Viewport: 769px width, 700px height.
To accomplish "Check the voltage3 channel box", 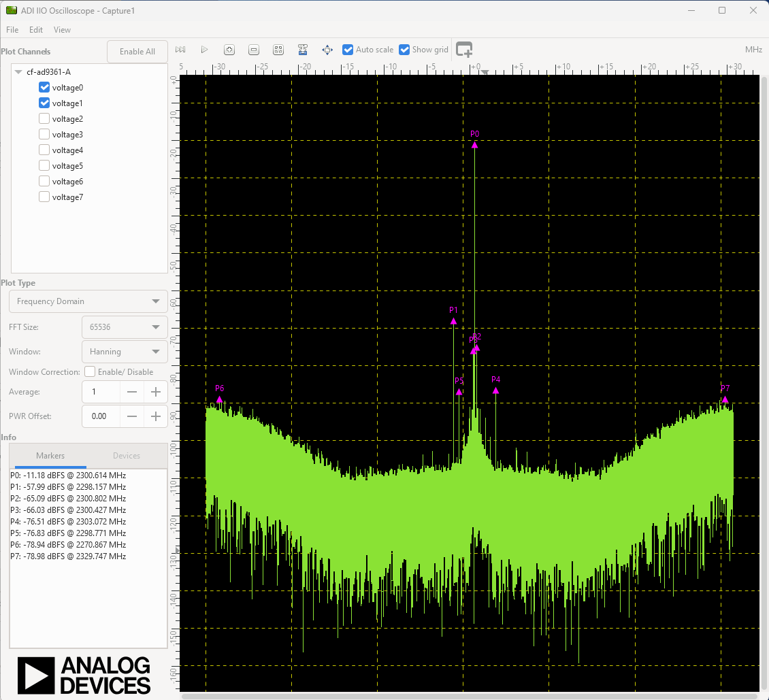I will tap(44, 134).
